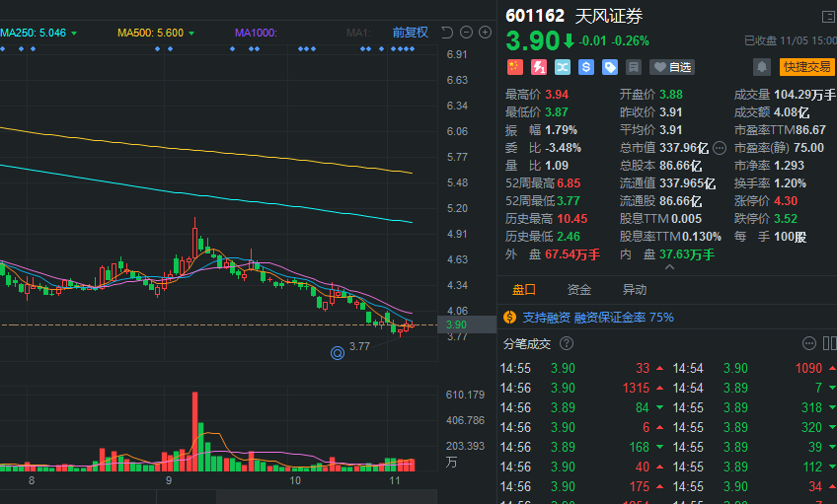
Task: Click the China flag market icon
Action: (514, 67)
